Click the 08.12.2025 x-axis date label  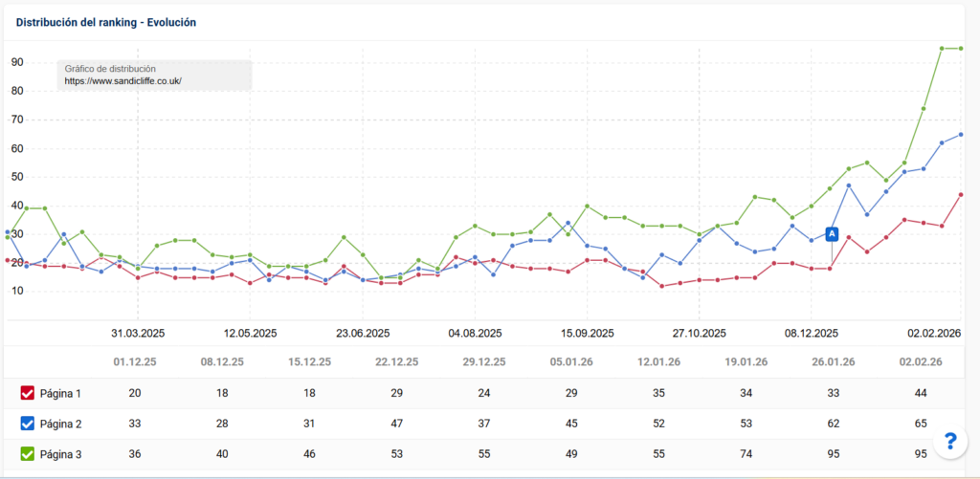point(812,334)
